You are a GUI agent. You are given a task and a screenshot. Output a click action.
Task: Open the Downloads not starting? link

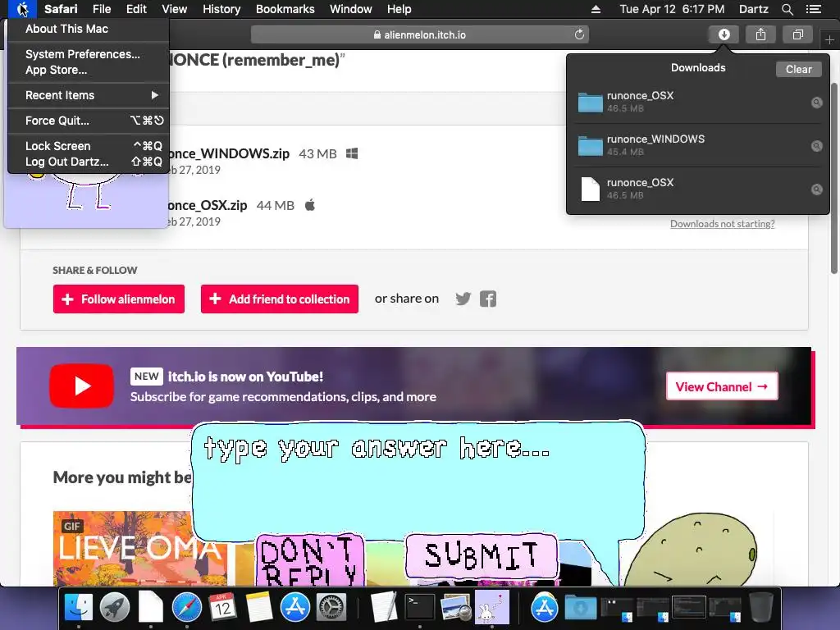[722, 224]
